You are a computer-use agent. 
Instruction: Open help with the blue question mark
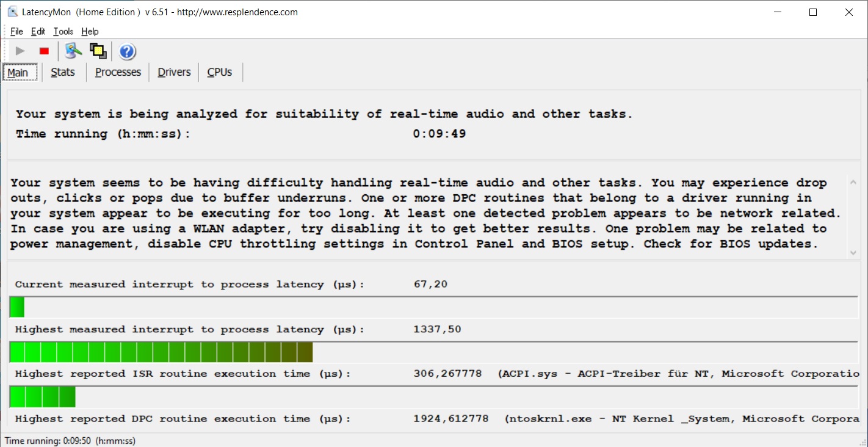pos(127,51)
